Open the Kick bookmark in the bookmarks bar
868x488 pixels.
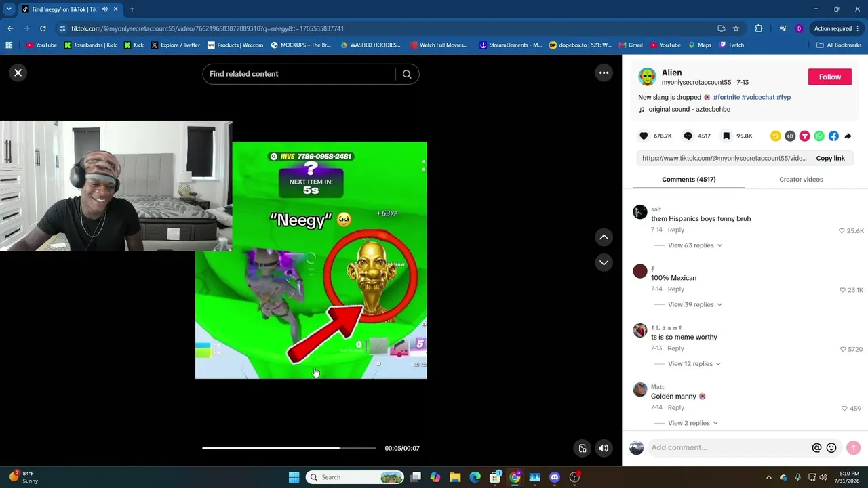(x=134, y=45)
